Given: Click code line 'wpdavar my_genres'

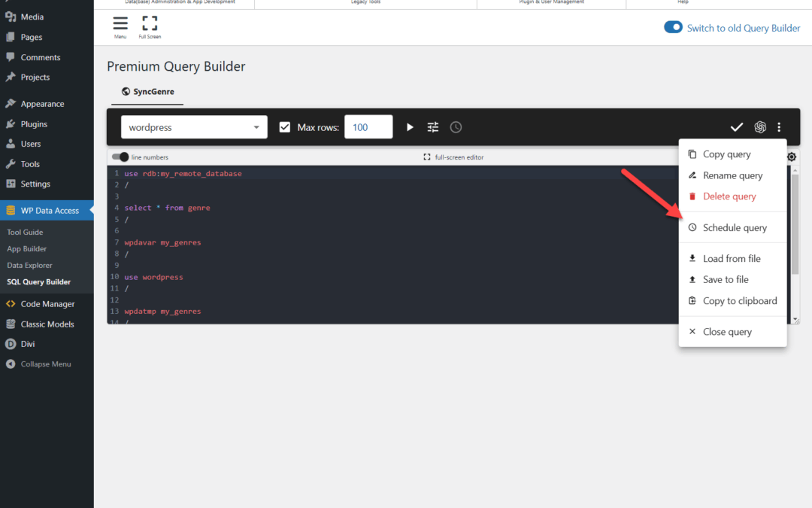Looking at the screenshot, I should 162,242.
